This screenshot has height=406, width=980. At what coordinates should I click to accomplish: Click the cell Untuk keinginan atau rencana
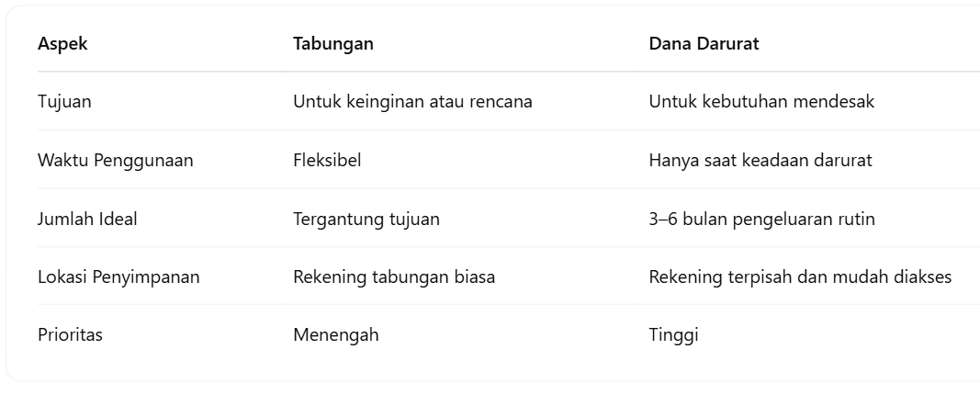412,101
